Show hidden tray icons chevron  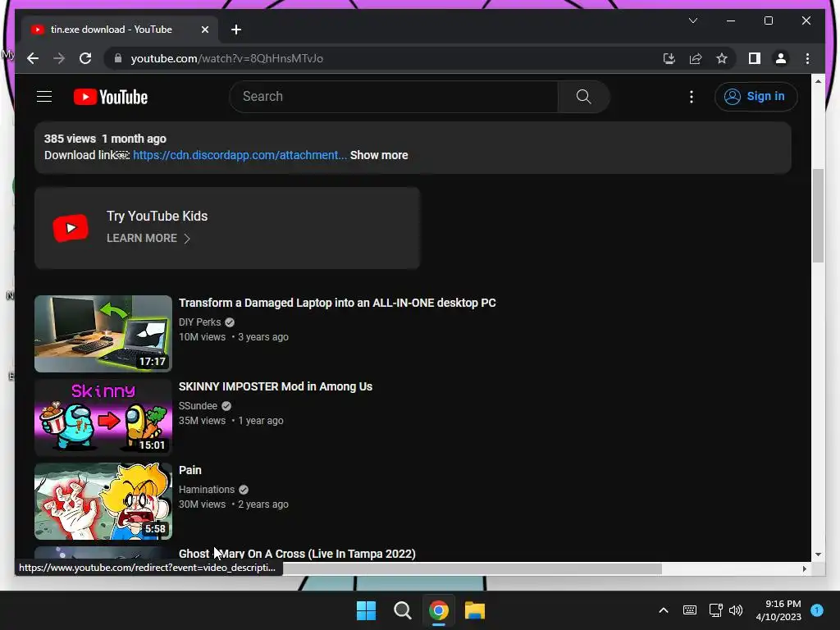[x=663, y=610]
